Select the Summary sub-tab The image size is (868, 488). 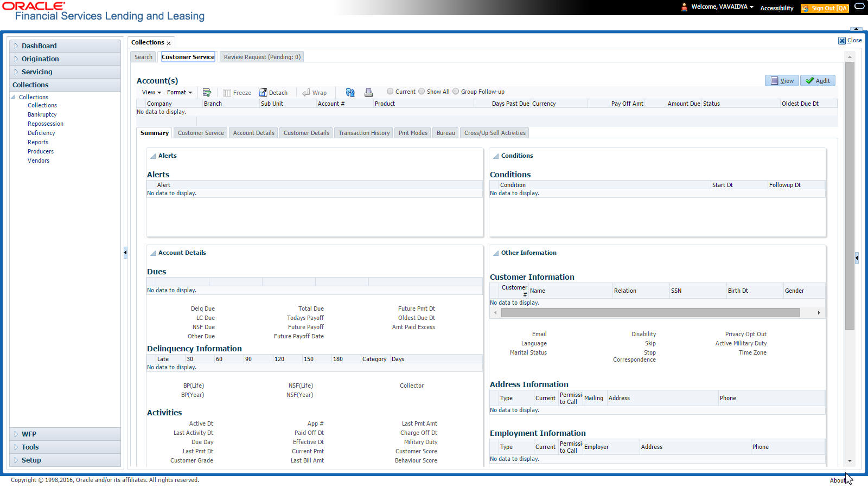click(155, 133)
